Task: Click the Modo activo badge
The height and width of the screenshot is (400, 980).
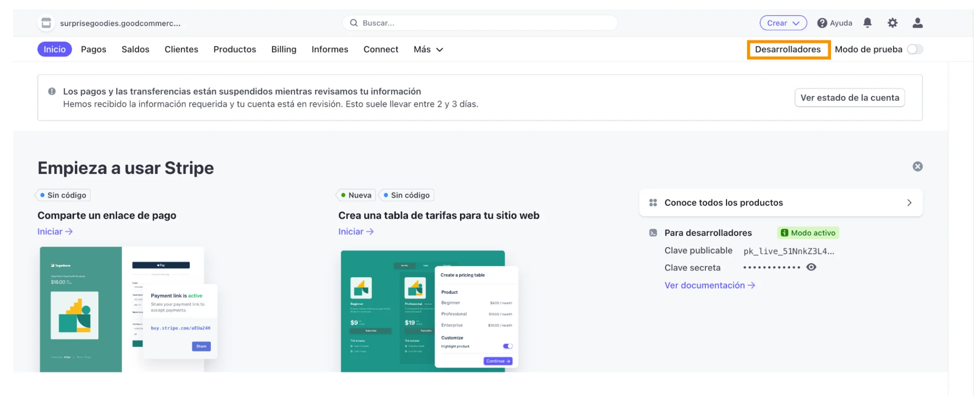Action: coord(808,233)
